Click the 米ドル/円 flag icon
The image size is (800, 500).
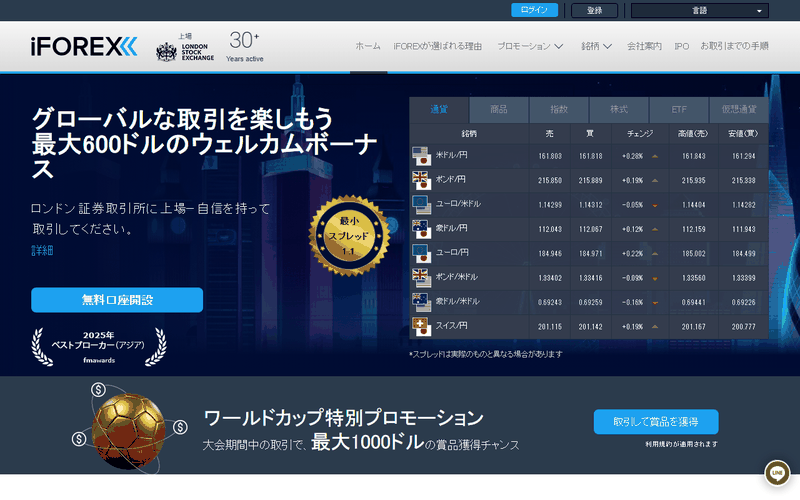click(x=421, y=156)
